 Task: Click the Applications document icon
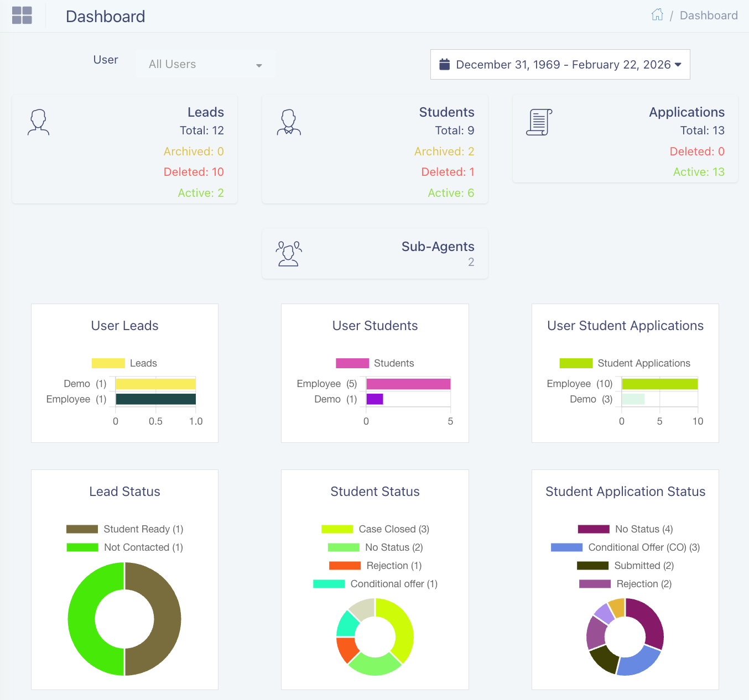[539, 122]
